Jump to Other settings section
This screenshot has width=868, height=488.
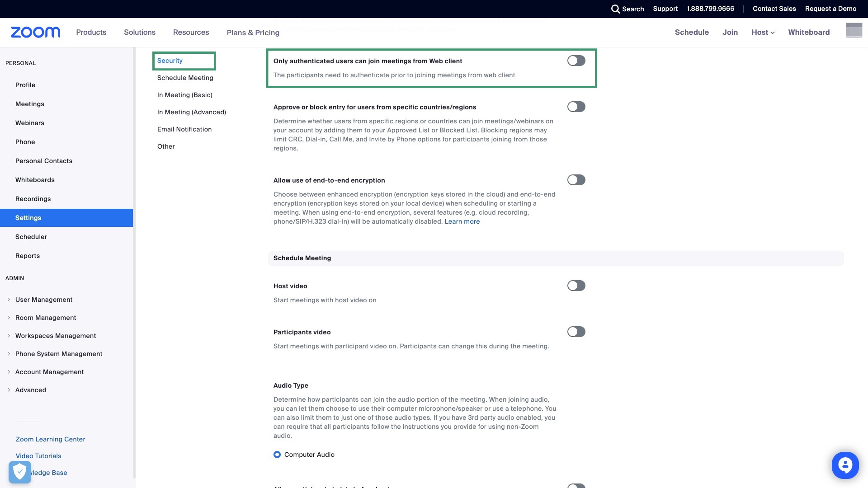[x=166, y=146]
